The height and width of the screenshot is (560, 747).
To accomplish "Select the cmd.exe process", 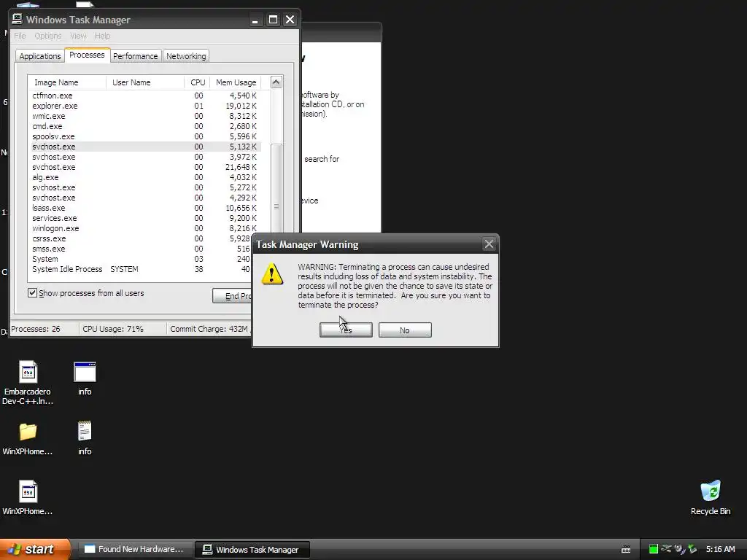I will (146, 126).
